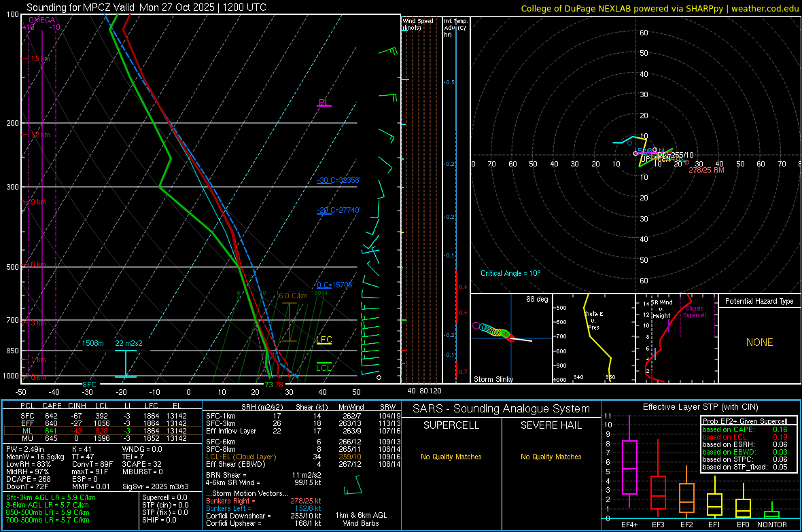Click the SEVERE HAIL column header
This screenshot has width=802, height=532.
click(551, 425)
